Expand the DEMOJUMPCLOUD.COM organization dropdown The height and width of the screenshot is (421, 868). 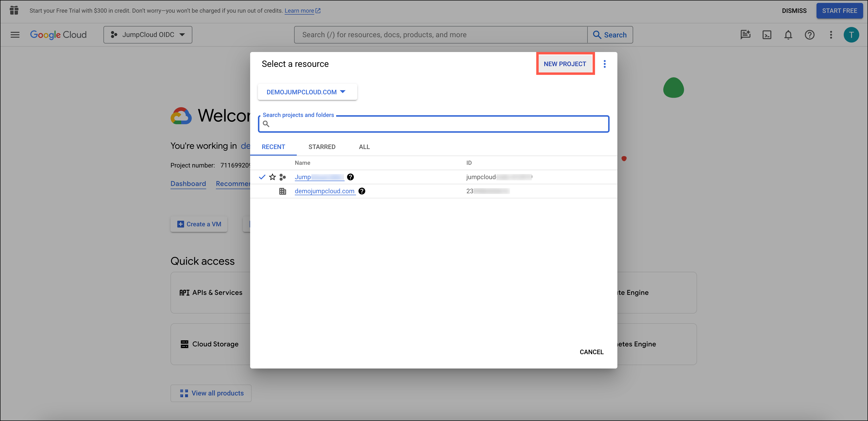click(x=307, y=92)
